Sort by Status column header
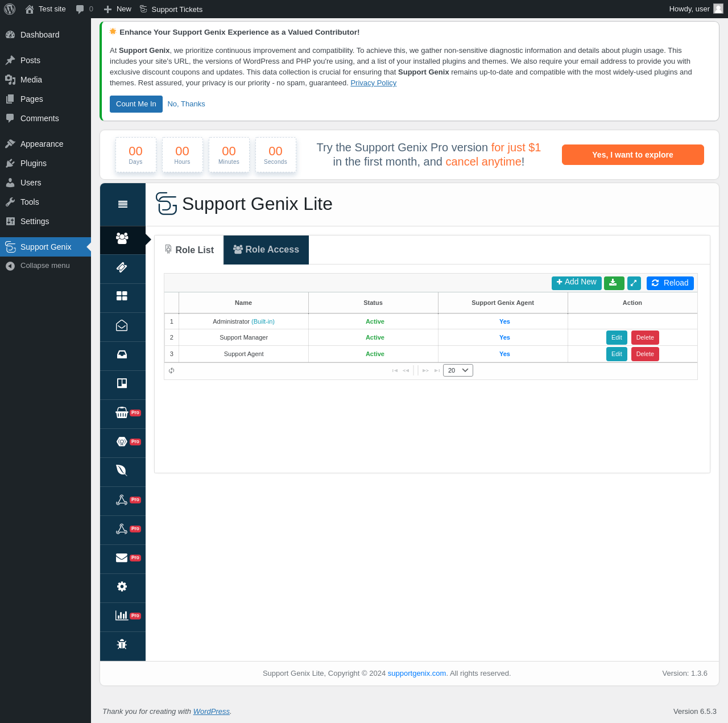This screenshot has width=728, height=723. pos(373,303)
